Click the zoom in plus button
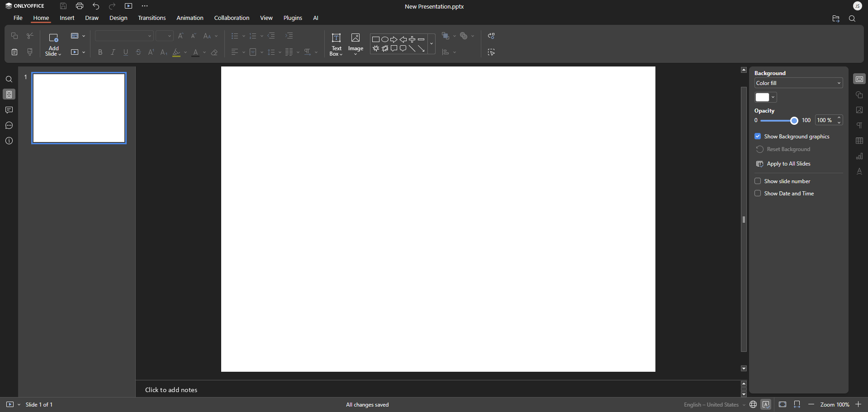Viewport: 868px width, 412px height. 859,404
